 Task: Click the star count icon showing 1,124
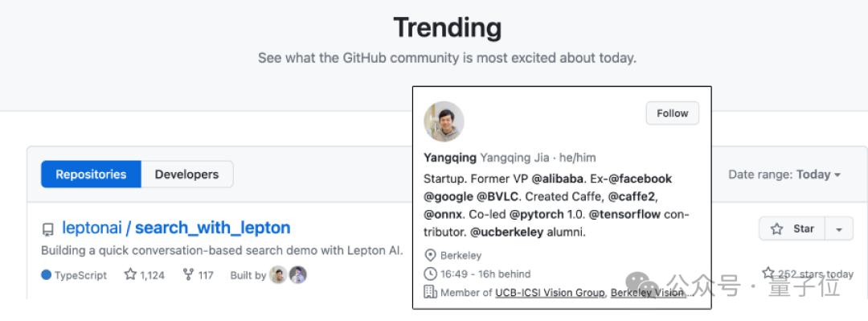130,274
